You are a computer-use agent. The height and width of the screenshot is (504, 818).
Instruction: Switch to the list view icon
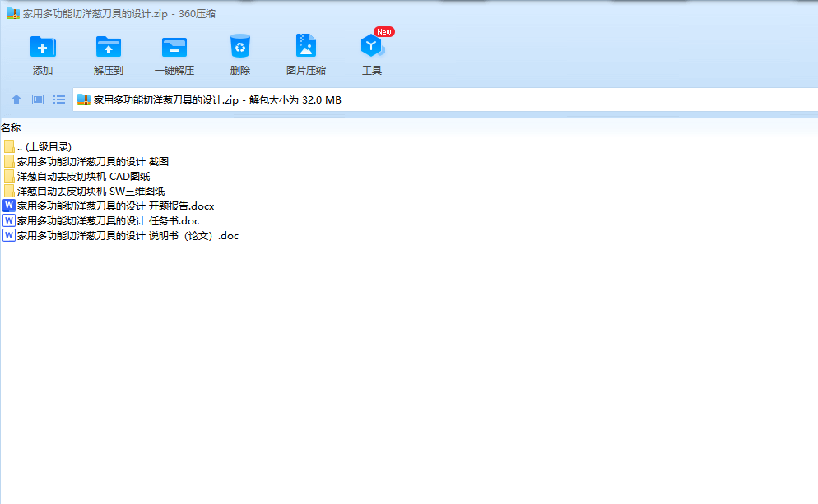[59, 99]
